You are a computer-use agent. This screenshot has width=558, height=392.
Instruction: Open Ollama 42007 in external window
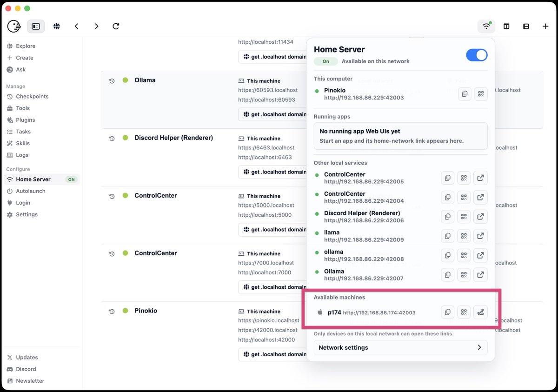(x=480, y=275)
